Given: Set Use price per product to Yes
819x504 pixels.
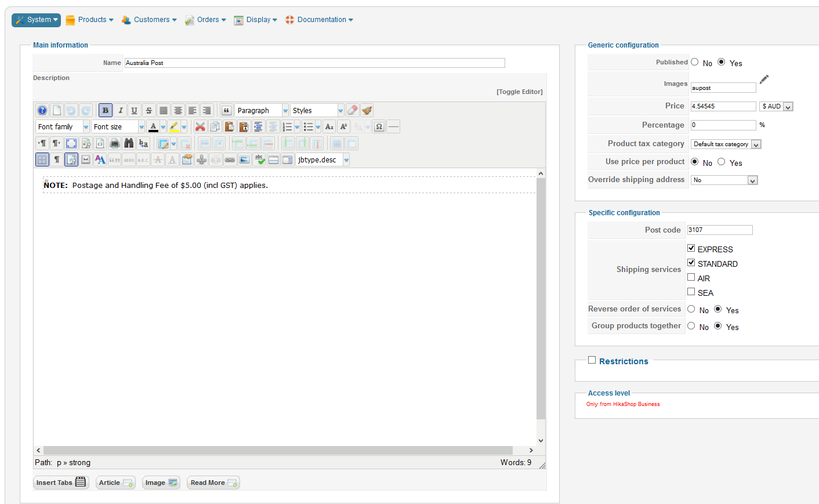Looking at the screenshot, I should pyautogui.click(x=722, y=162).
